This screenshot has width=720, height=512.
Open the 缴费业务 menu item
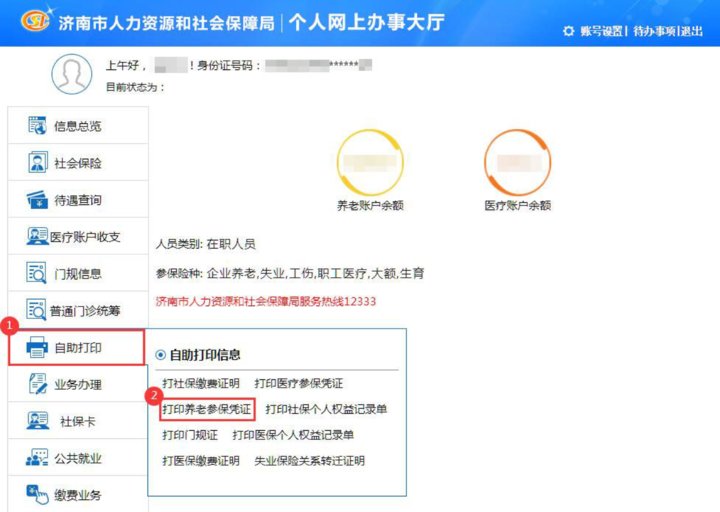click(x=78, y=495)
